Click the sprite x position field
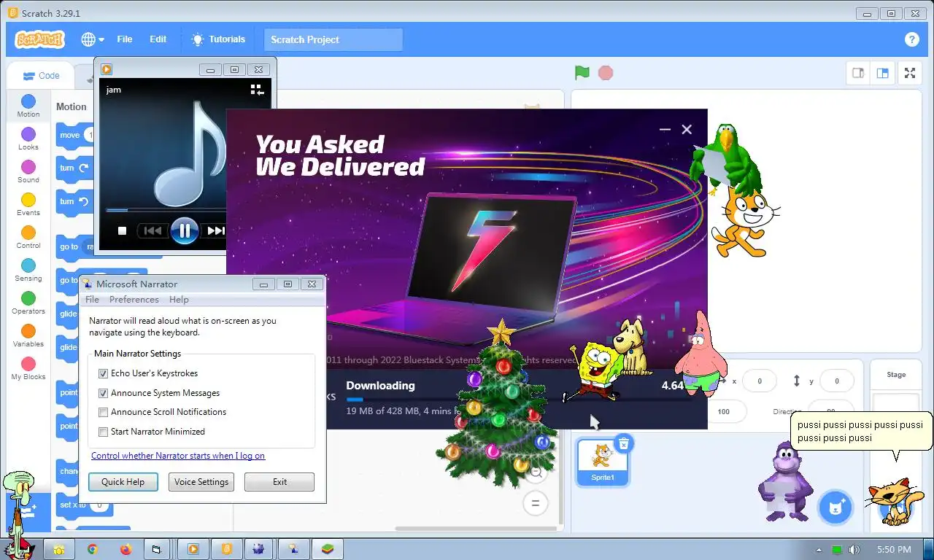The width and height of the screenshot is (934, 560). [x=759, y=381]
